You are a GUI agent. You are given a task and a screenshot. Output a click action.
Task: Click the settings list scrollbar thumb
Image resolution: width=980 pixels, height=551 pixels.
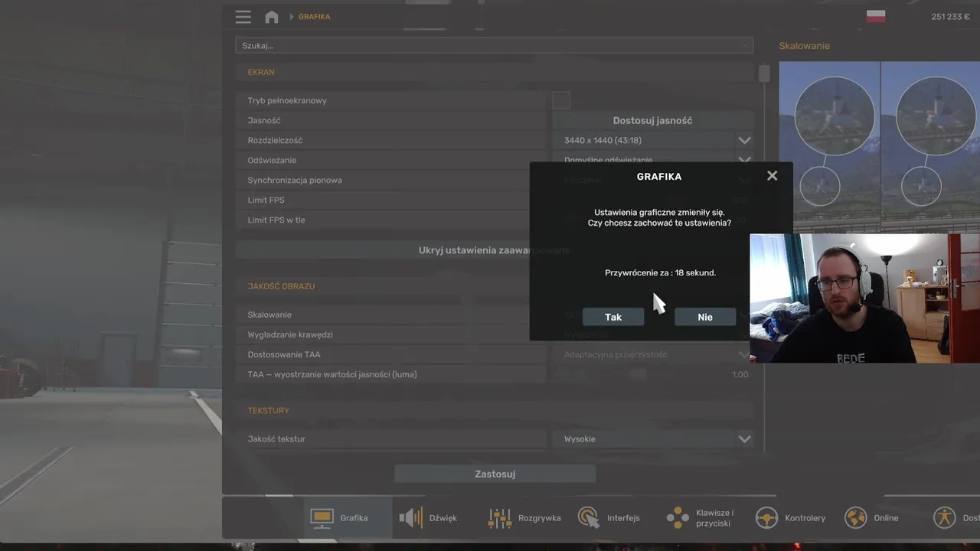point(764,73)
